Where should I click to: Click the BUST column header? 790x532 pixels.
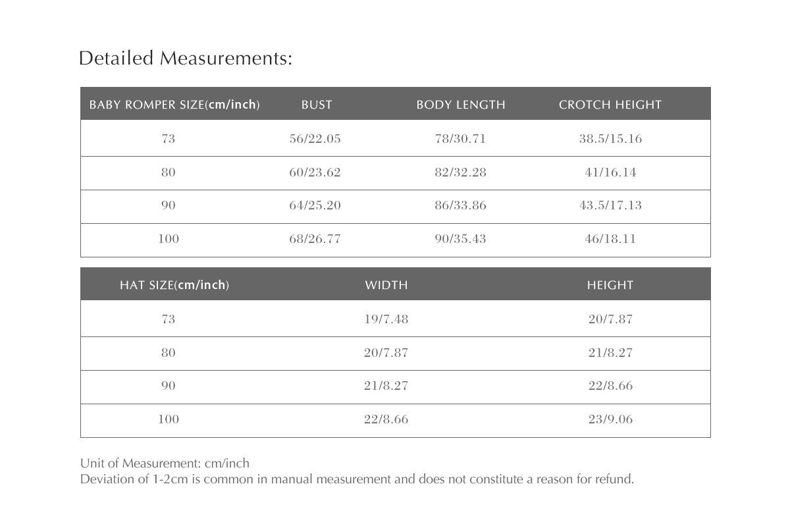(x=317, y=105)
